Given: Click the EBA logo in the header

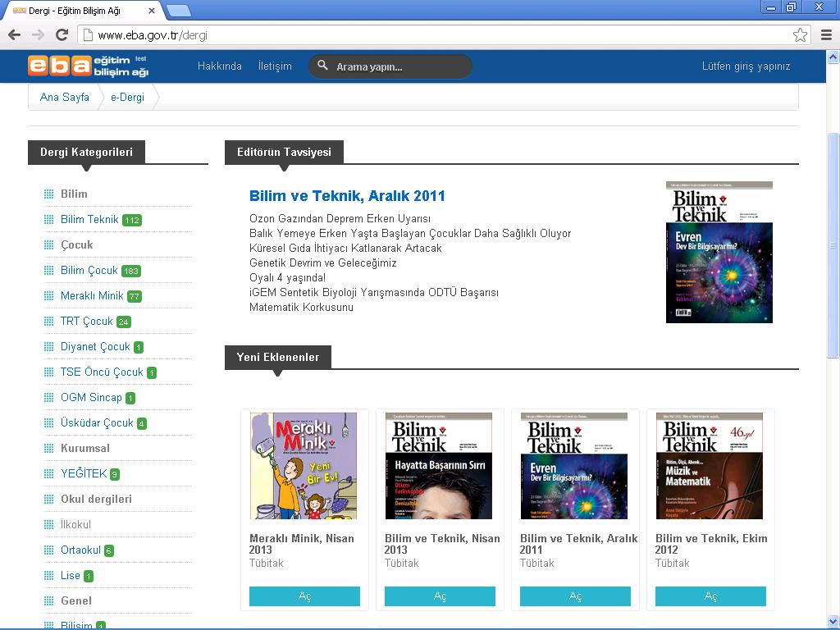Looking at the screenshot, I should click(89, 66).
